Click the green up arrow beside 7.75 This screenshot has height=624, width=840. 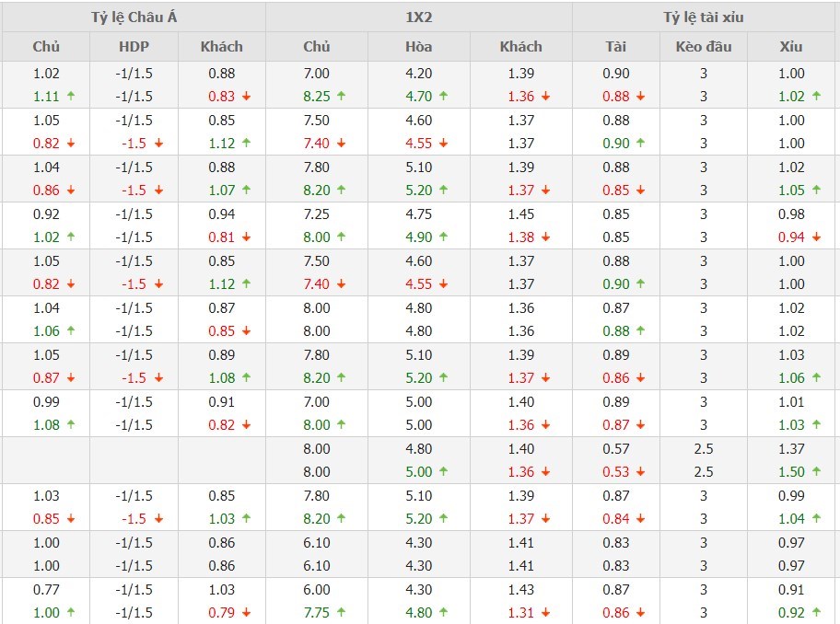(x=341, y=613)
